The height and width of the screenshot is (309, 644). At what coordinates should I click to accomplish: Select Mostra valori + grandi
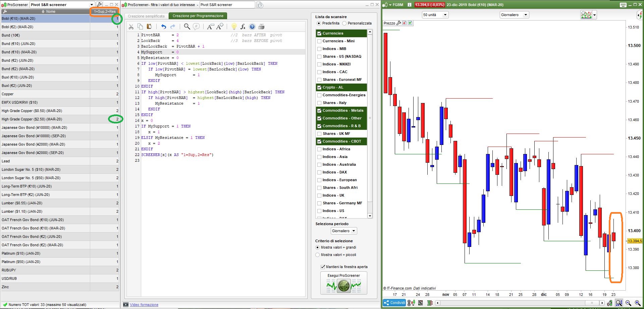(x=317, y=248)
